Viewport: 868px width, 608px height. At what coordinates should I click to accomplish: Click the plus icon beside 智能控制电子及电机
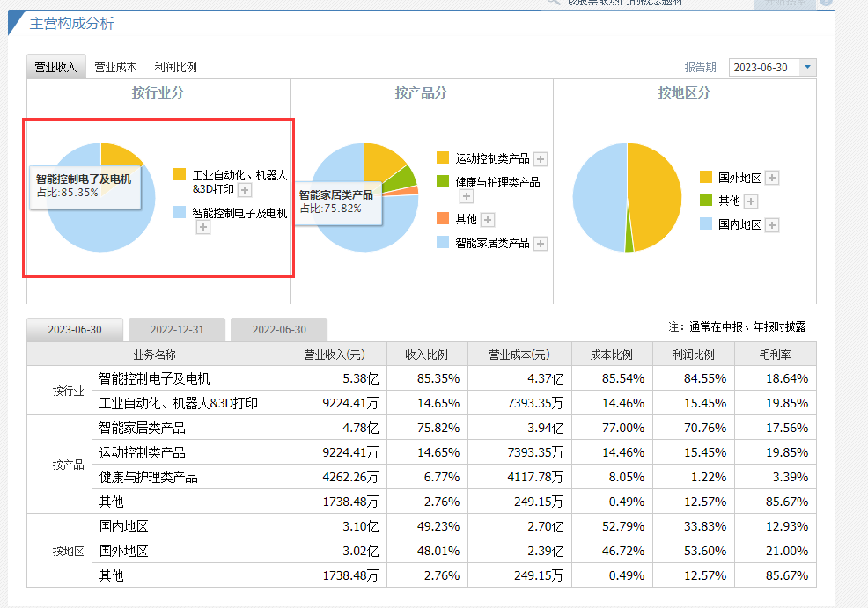(203, 227)
